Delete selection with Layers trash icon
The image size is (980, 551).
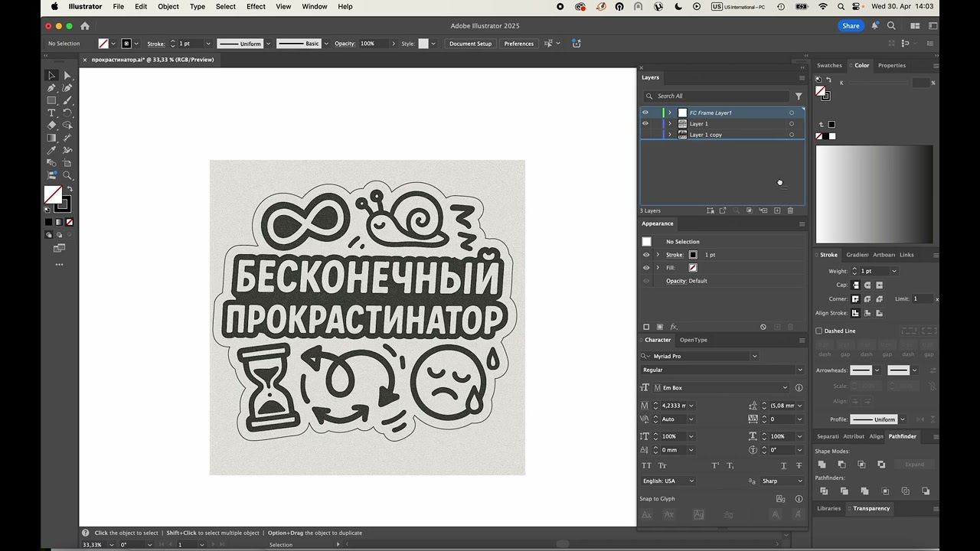pyautogui.click(x=790, y=210)
